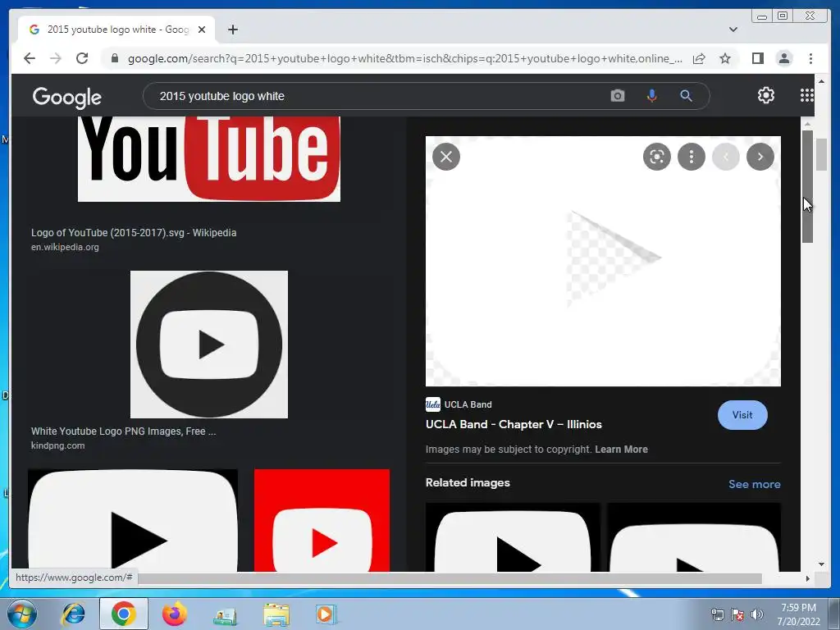
Task: Open the Chrome profile menu
Action: click(784, 58)
